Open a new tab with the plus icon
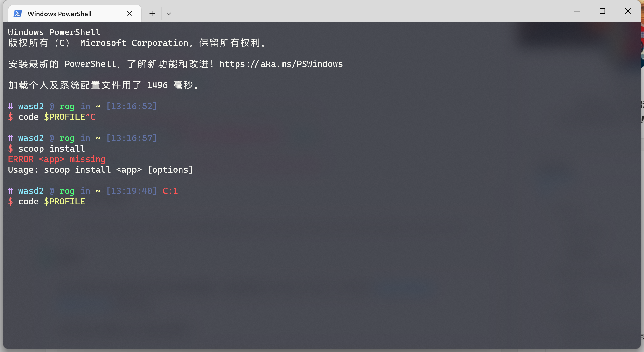This screenshot has width=644, height=352. [152, 14]
